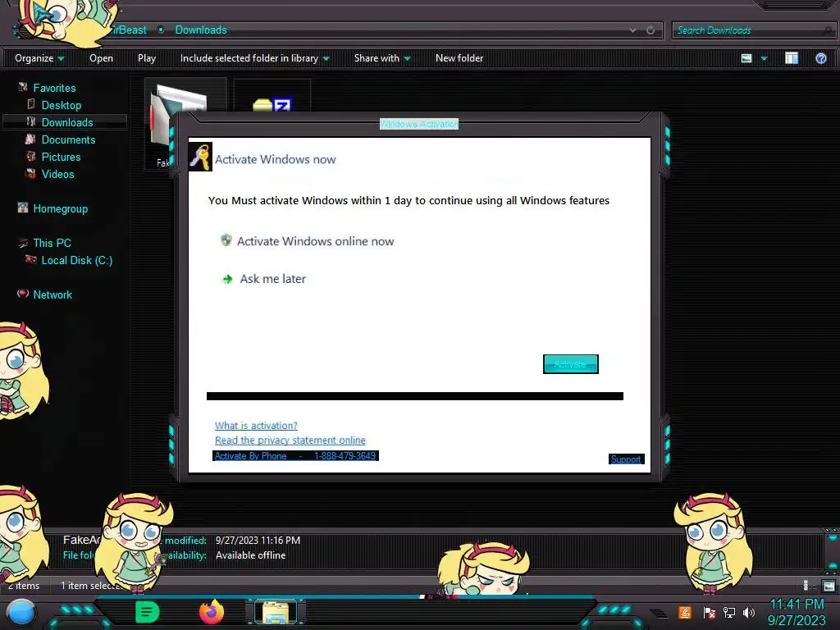Select Homegroup in navigation tree
Image resolution: width=840 pixels, height=630 pixels.
pyautogui.click(x=60, y=208)
